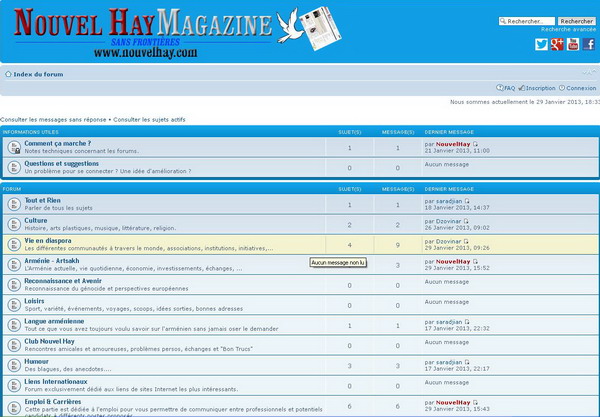Image resolution: width=600 pixels, height=417 pixels.
Task: Click forum icon of Comment ça marche row
Action: (14, 147)
